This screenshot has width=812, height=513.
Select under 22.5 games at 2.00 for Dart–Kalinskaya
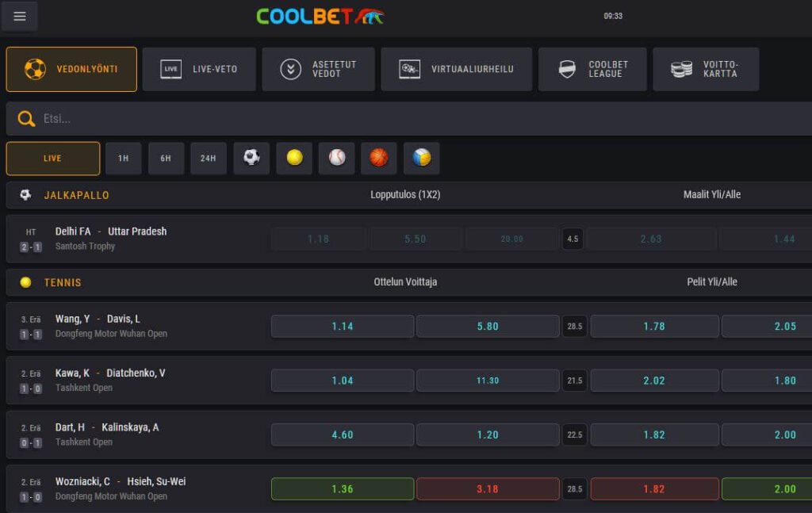(767, 435)
